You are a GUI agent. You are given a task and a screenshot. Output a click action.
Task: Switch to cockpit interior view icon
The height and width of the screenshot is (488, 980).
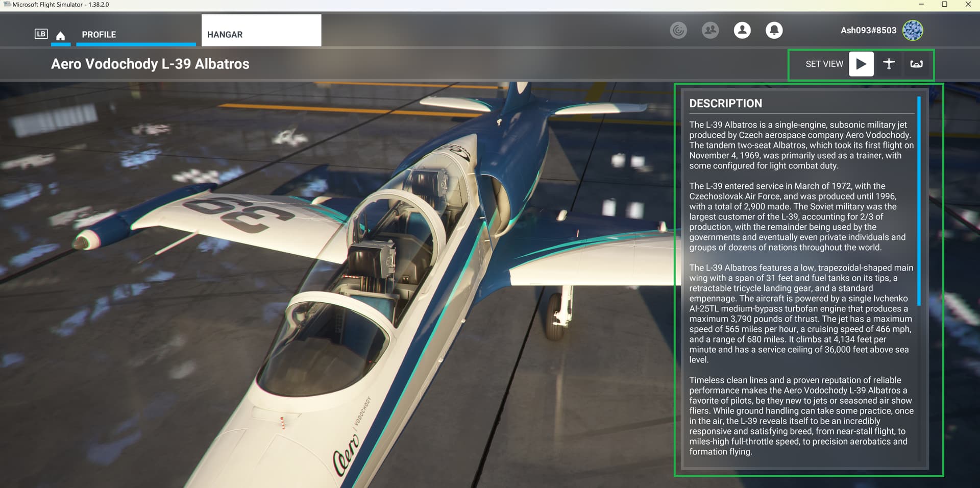(x=916, y=64)
